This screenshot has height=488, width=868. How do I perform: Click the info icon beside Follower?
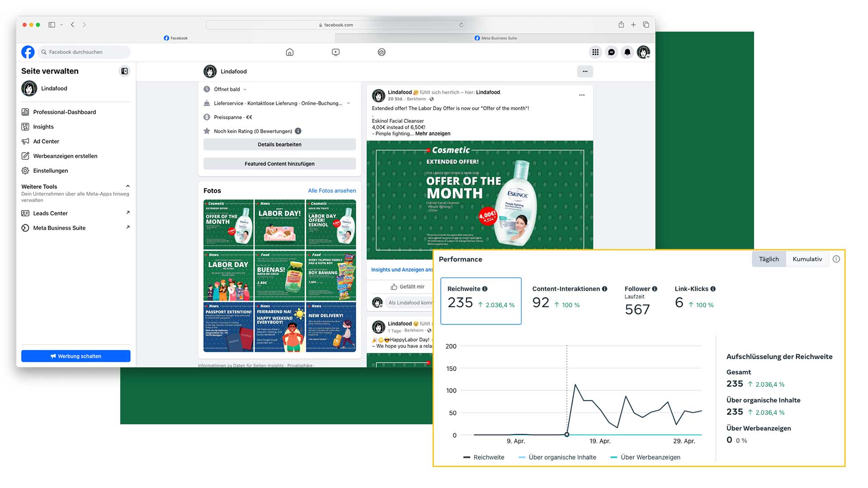click(x=655, y=289)
